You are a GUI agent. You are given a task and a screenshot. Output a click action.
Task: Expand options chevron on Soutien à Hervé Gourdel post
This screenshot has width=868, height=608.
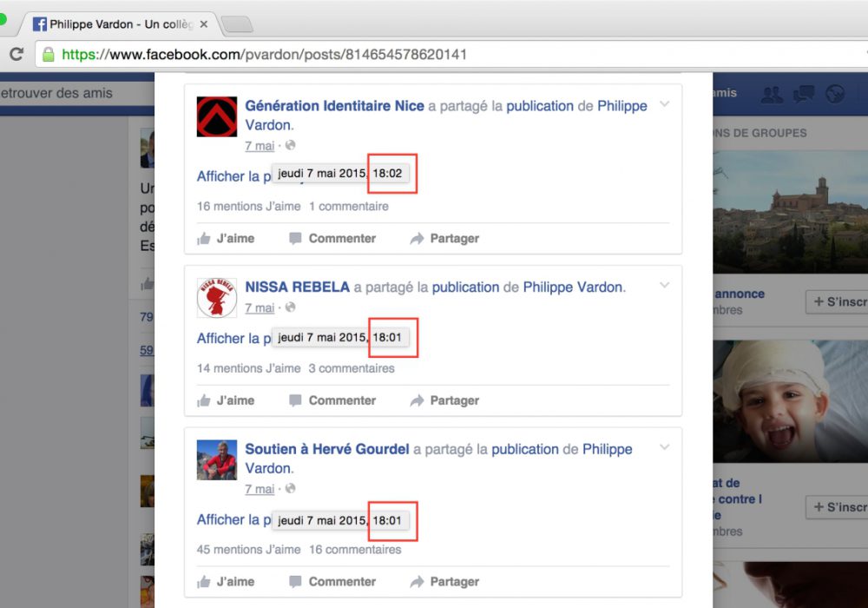pos(665,446)
